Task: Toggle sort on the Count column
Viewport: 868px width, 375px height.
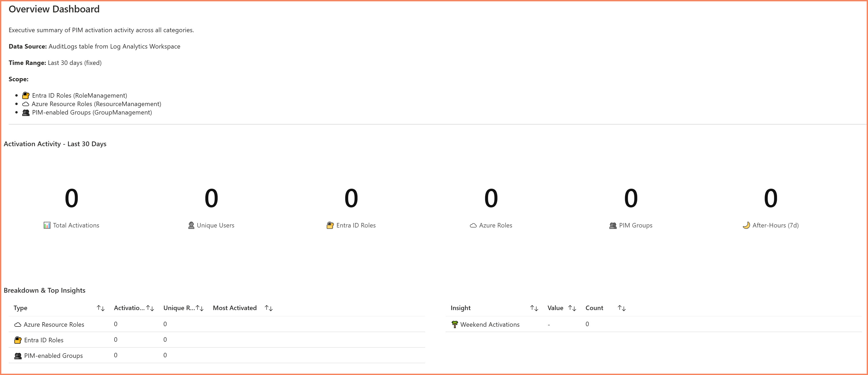Action: pyautogui.click(x=622, y=308)
